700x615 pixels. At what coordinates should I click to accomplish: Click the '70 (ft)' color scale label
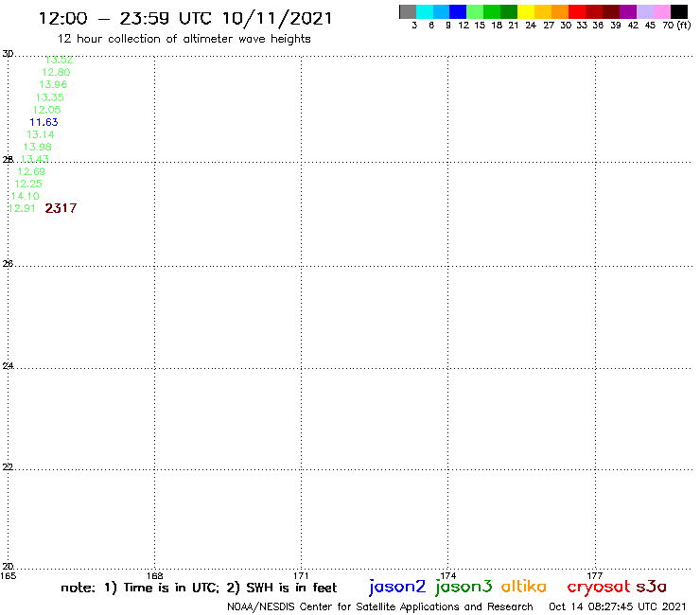(x=676, y=26)
